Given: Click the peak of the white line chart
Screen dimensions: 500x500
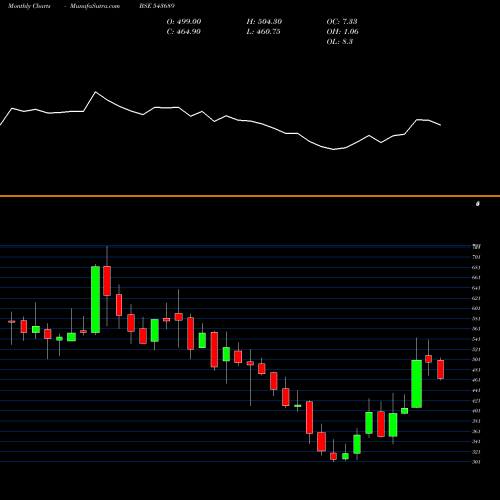Looking at the screenshot, I should [96, 92].
